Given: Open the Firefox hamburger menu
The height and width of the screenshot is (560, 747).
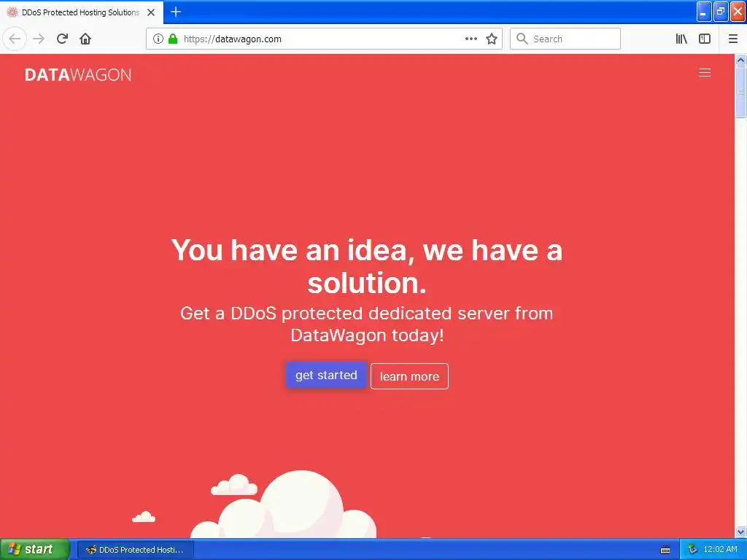Looking at the screenshot, I should pyautogui.click(x=733, y=39).
